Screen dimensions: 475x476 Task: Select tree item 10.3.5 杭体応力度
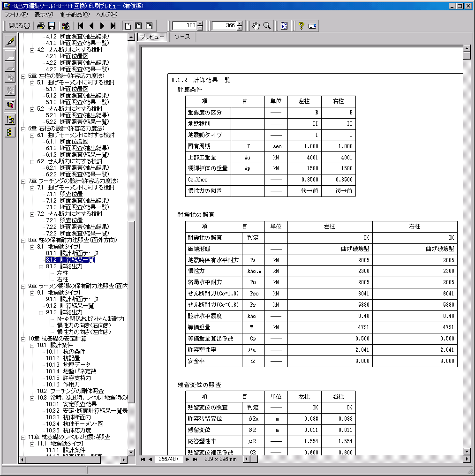(x=68, y=431)
